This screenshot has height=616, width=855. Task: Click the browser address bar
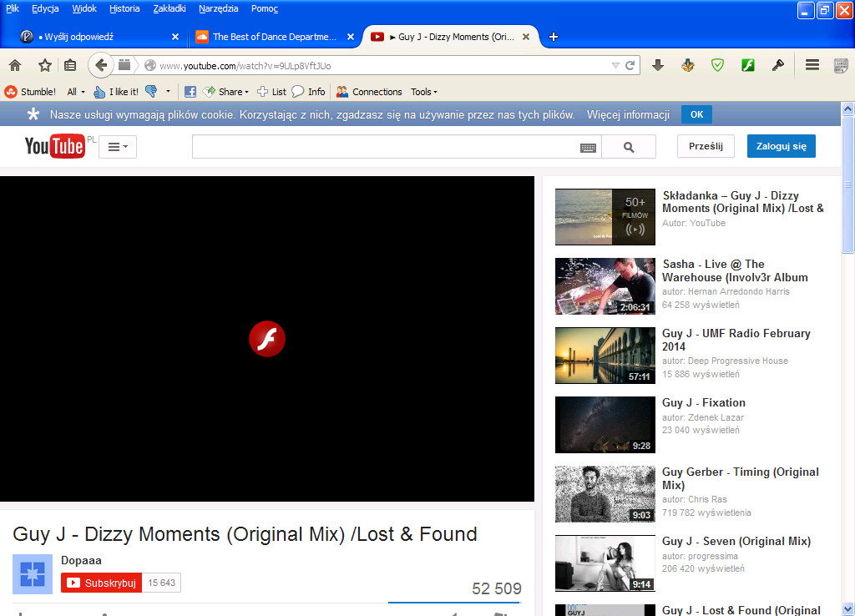click(382, 65)
